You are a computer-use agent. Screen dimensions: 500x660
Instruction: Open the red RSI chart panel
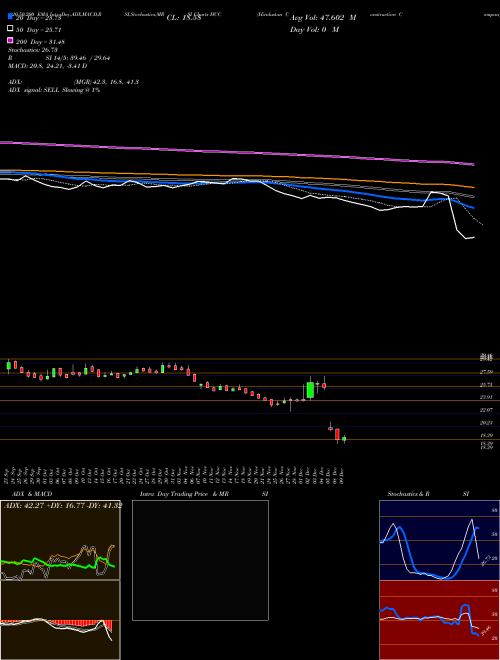coord(439,620)
